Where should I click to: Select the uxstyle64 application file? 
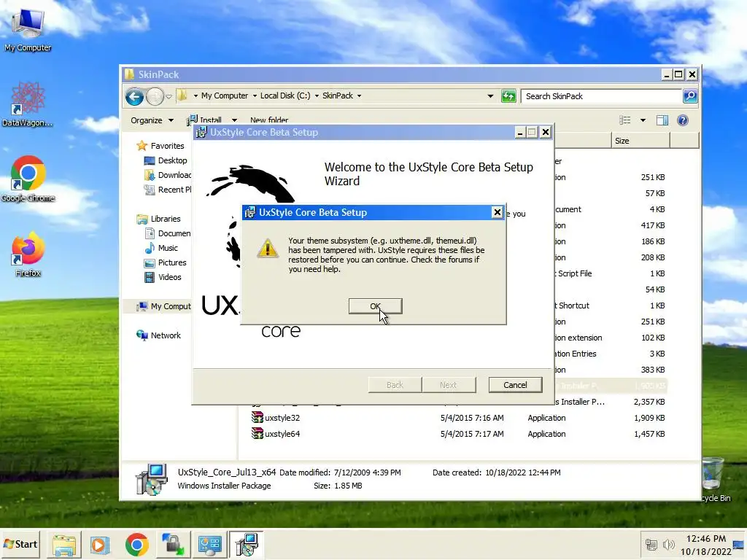282,434
